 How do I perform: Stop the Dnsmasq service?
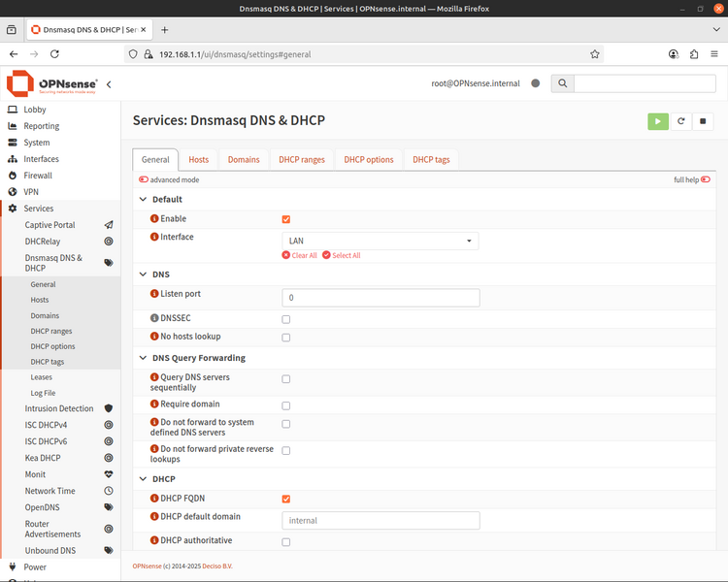[703, 121]
